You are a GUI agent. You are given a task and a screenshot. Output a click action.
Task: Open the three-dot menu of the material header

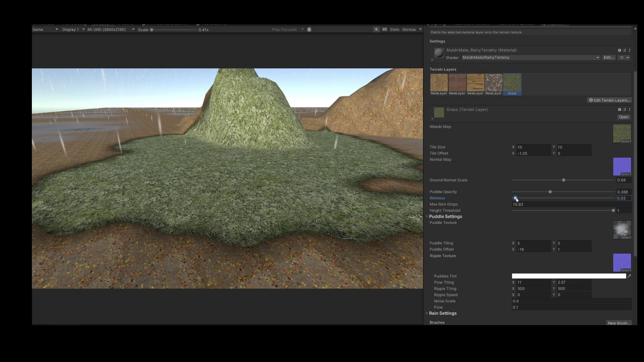tap(630, 50)
